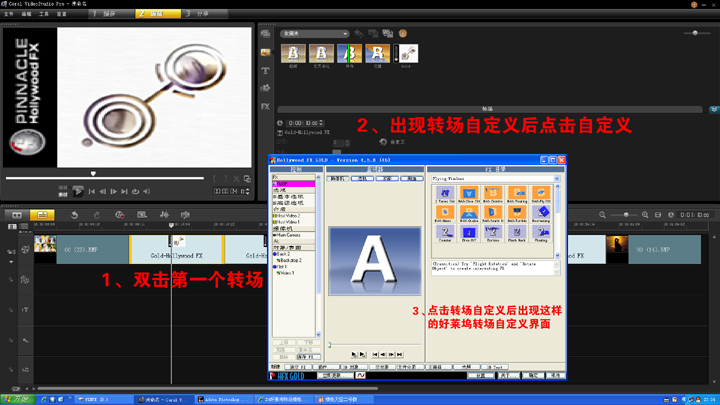The height and width of the screenshot is (405, 720).
Task: Adjust transition duration spinner arrows
Action: pos(321,123)
